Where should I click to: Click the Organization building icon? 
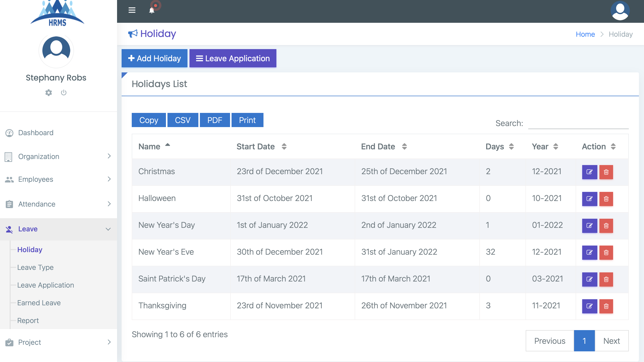coord(8,157)
